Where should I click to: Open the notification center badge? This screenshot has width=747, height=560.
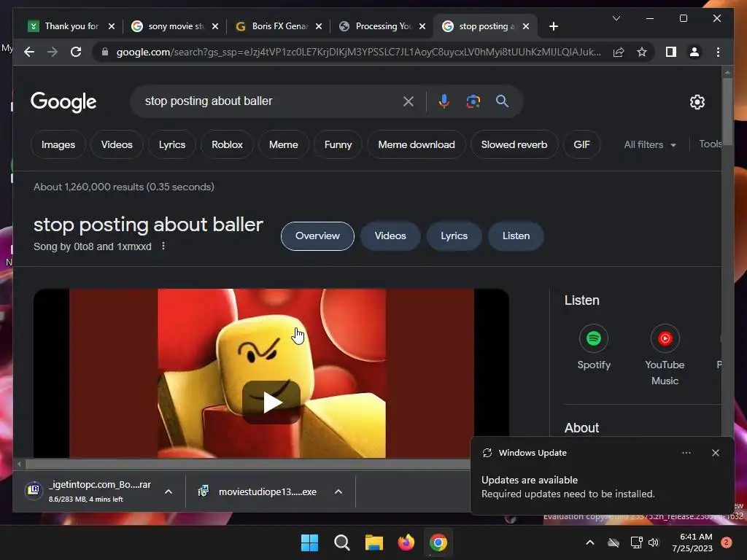click(727, 542)
